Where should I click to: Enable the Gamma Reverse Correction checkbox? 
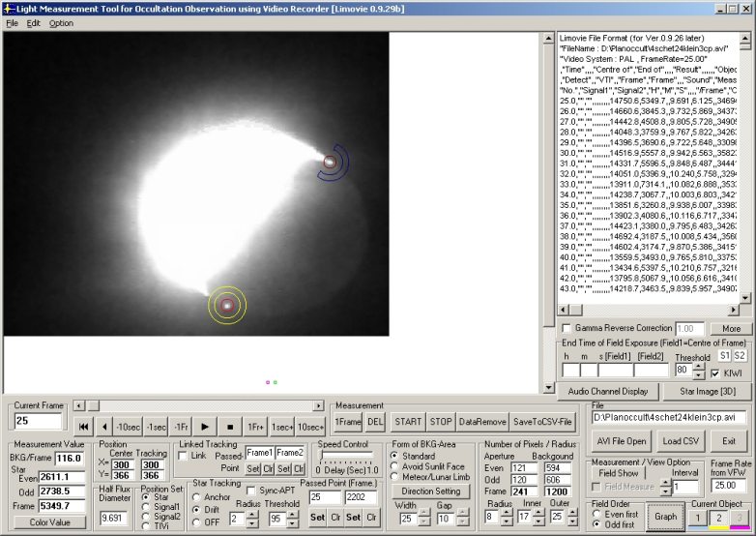[x=567, y=329]
